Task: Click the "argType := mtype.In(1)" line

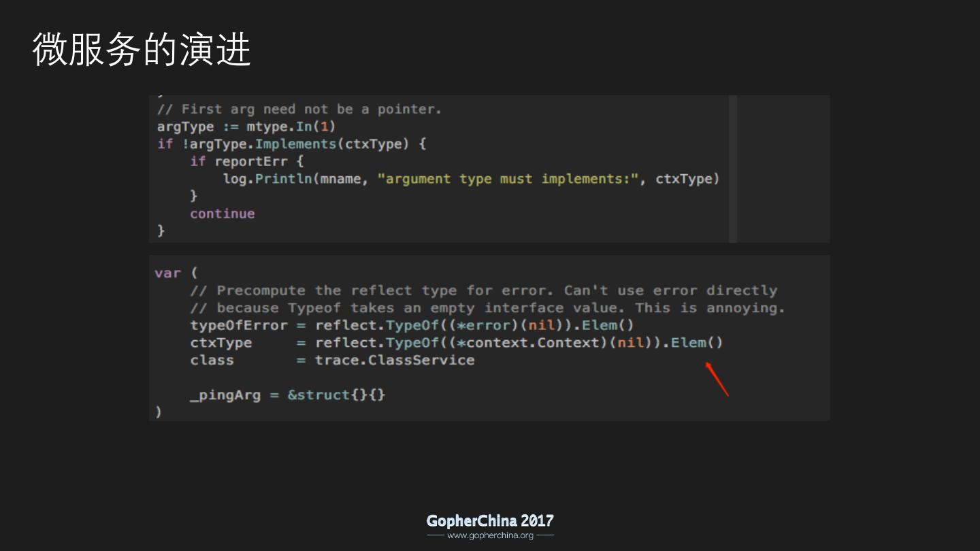Action: coord(246,127)
